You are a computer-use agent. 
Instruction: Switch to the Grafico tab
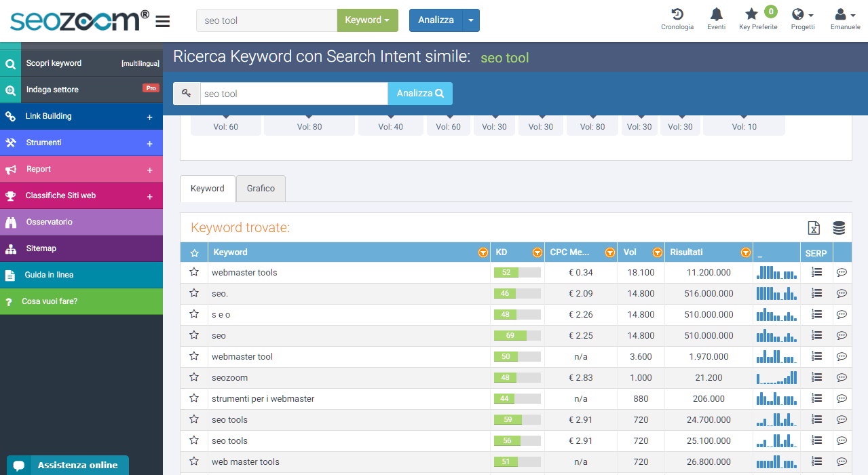(x=261, y=188)
